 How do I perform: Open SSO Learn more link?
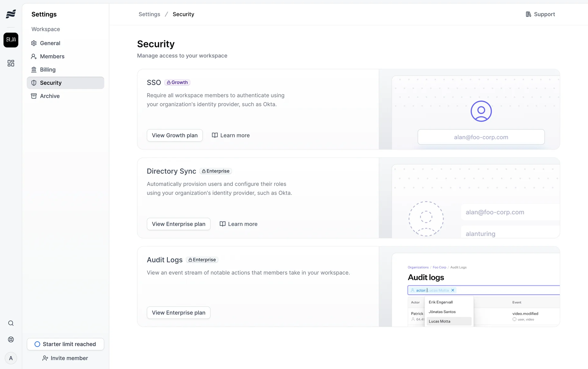[x=231, y=135]
